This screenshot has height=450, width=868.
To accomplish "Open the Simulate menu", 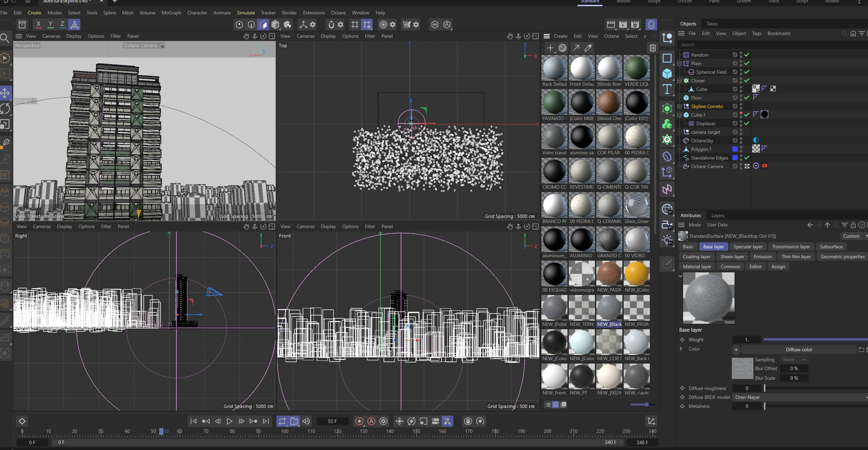I will pos(246,13).
